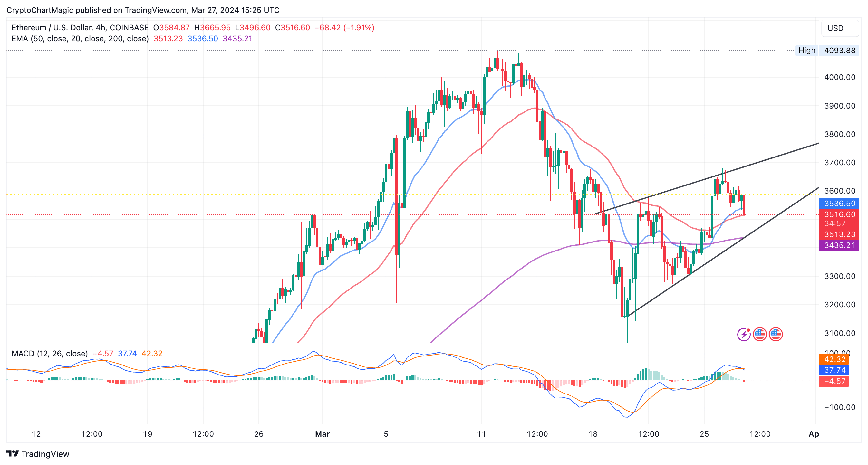Click the TradingView logo at bottom left
868x465 pixels.
click(38, 454)
